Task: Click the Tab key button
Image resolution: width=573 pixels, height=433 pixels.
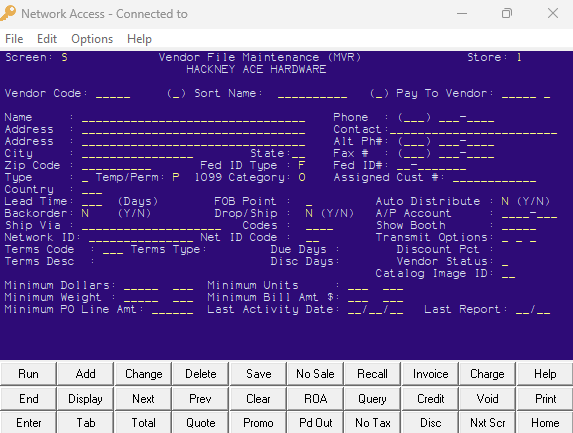Action: click(x=86, y=423)
